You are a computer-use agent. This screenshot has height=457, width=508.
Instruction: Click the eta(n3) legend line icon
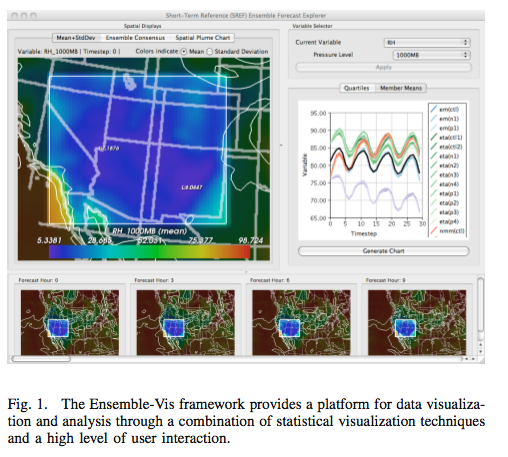[433, 175]
